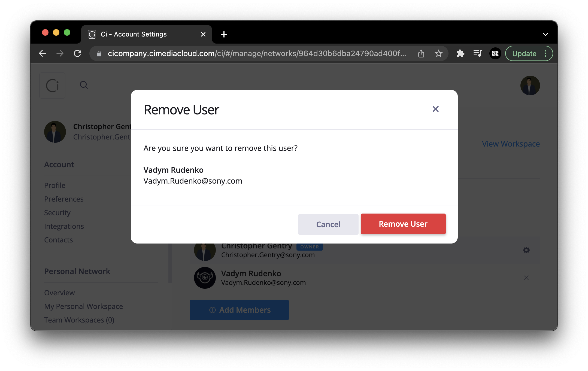This screenshot has width=588, height=371.
Task: Open View Workspace link
Action: point(511,144)
